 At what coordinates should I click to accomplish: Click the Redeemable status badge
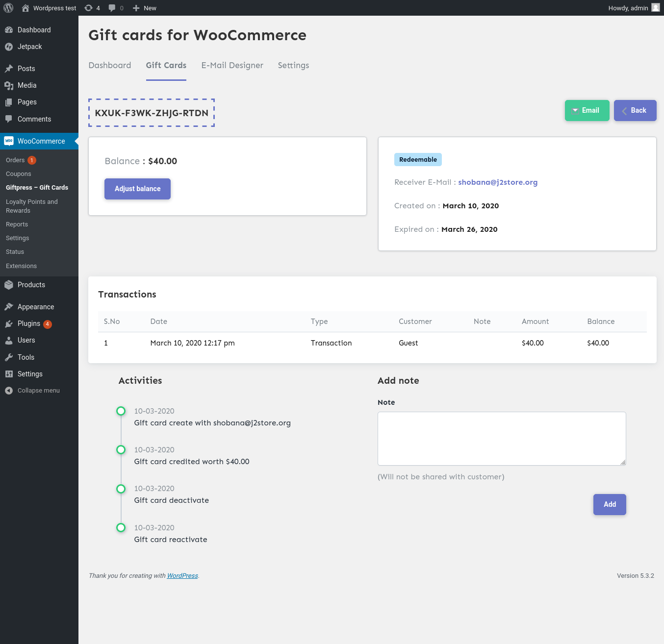(418, 159)
